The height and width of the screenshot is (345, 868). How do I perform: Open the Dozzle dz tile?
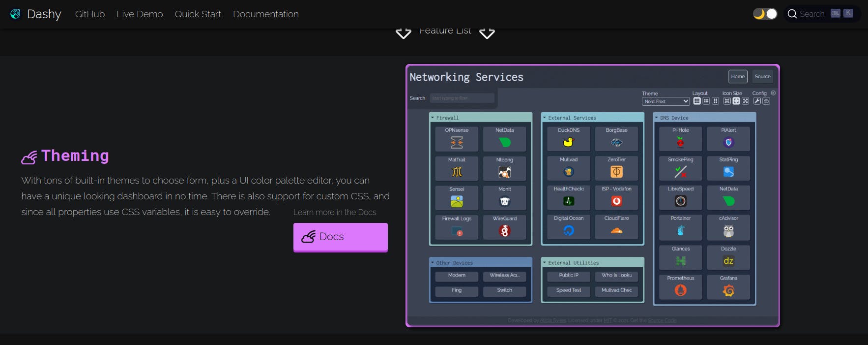(x=728, y=257)
